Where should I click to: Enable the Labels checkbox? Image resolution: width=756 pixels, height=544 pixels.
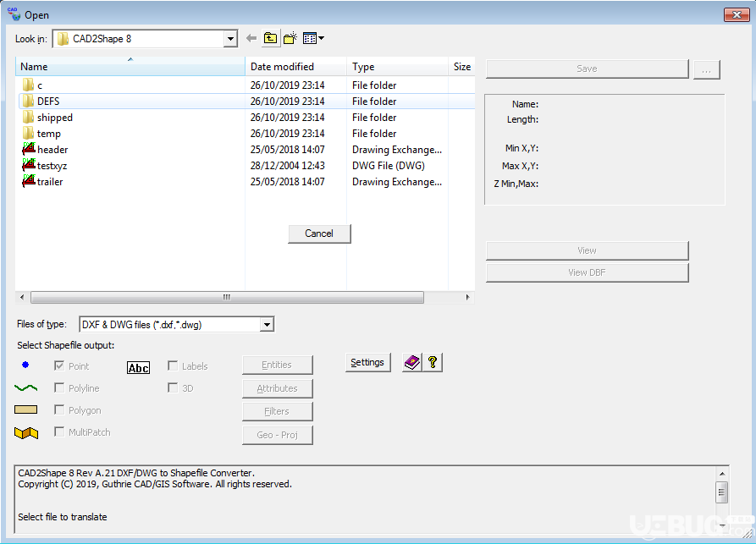(173, 365)
